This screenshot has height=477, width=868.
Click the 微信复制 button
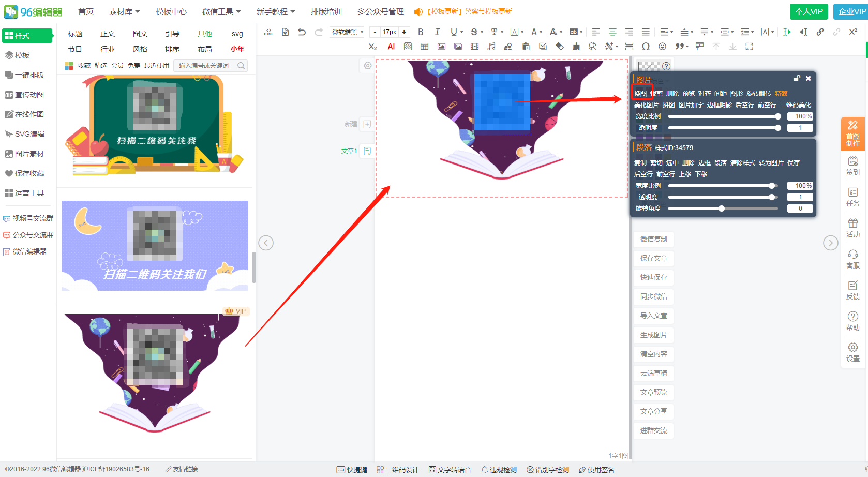tap(654, 239)
